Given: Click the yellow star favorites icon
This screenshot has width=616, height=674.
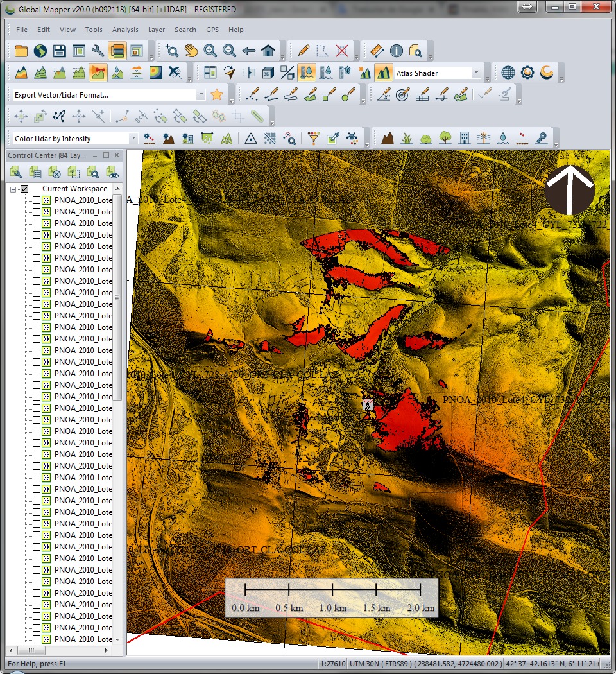Looking at the screenshot, I should 217,94.
